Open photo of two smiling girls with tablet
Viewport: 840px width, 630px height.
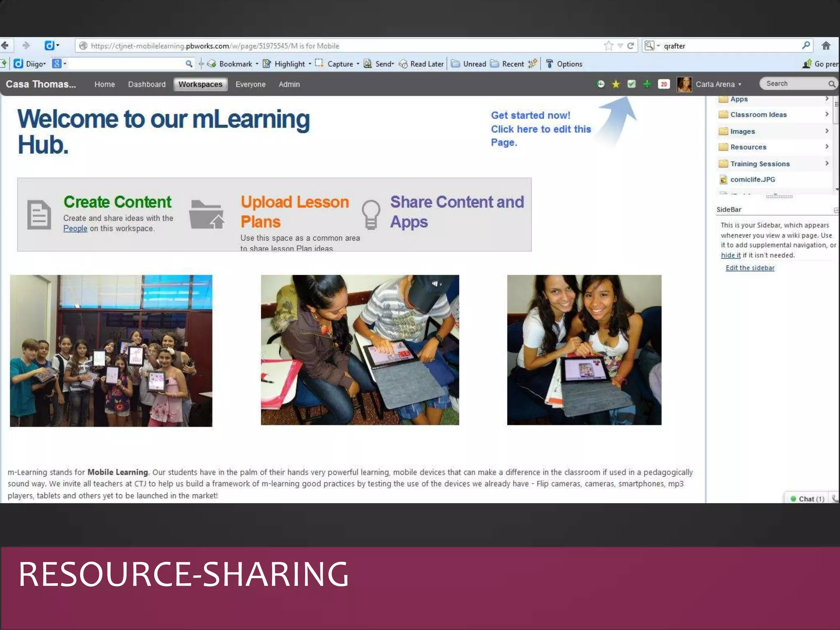[584, 350]
